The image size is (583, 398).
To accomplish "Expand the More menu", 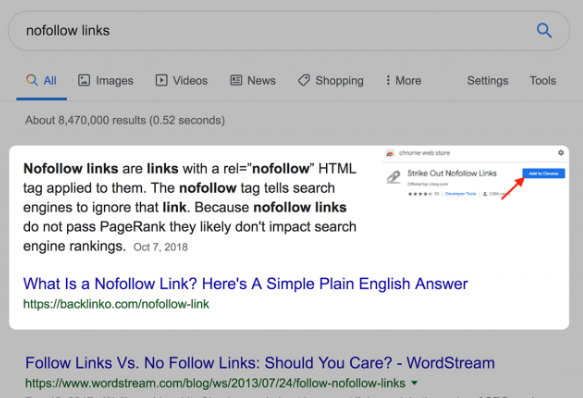I will coord(403,80).
